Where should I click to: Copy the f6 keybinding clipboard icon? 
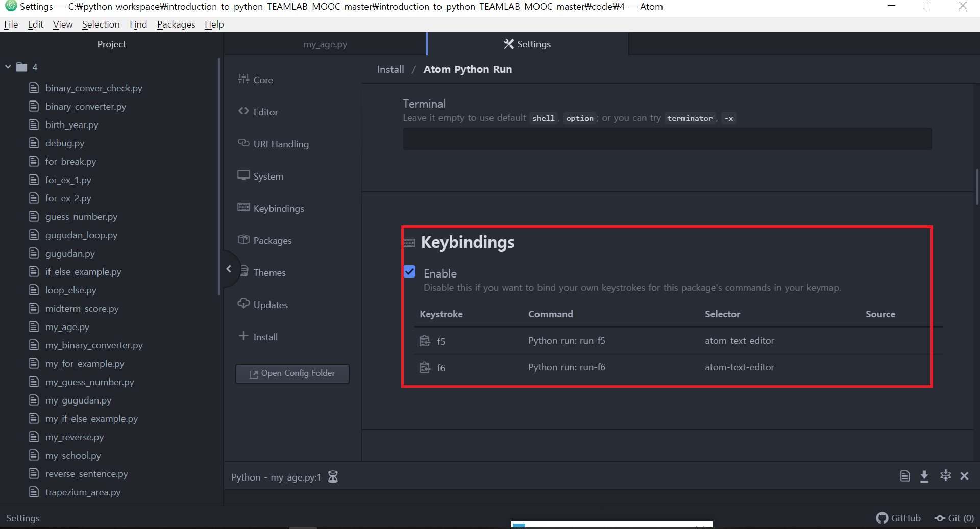click(425, 367)
